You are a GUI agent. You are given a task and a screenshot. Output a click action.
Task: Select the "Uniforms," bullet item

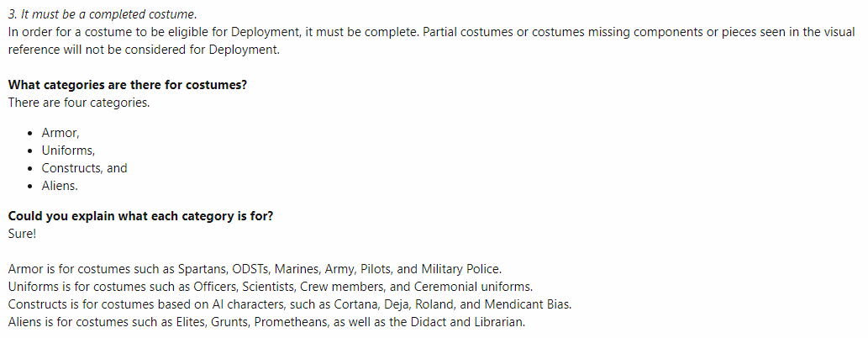(68, 151)
